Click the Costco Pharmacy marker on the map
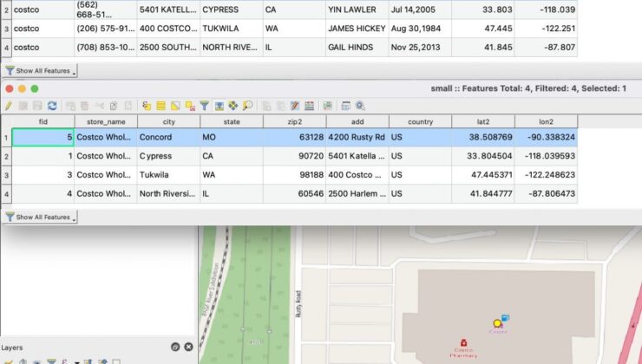This screenshot has height=364, width=642. tap(463, 342)
